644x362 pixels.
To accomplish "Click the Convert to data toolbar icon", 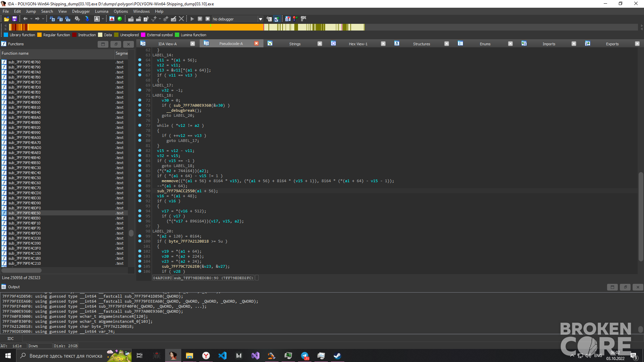I will (x=139, y=19).
